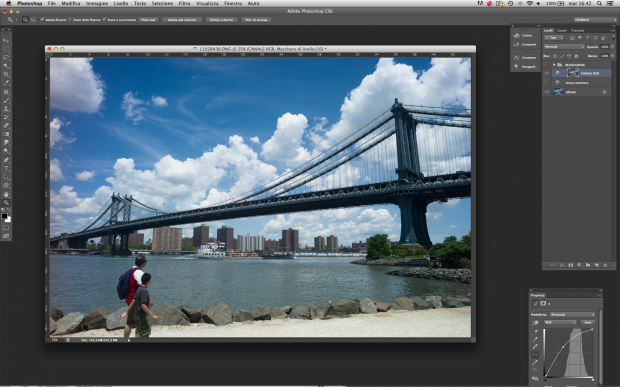Open the Filtro menu

pyautogui.click(x=184, y=3)
